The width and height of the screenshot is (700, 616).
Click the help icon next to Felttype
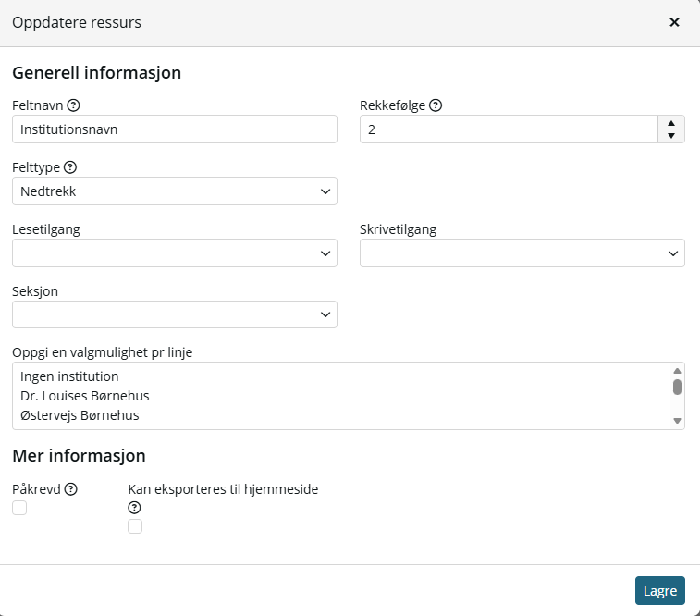70,167
